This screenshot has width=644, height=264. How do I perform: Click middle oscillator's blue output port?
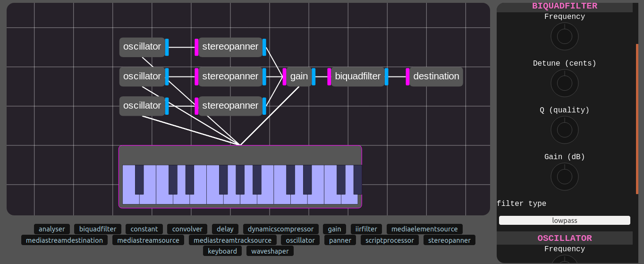tap(167, 77)
